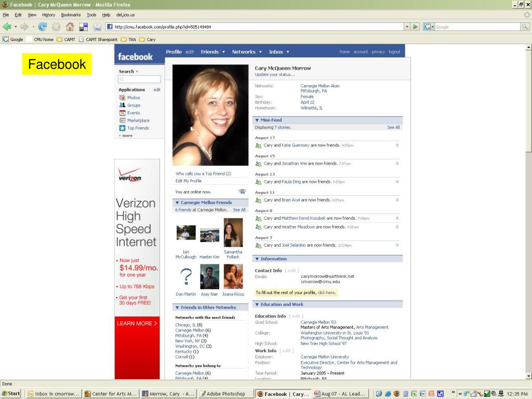Click the click here profile link
This screenshot has width=532, height=399.
[326, 292]
